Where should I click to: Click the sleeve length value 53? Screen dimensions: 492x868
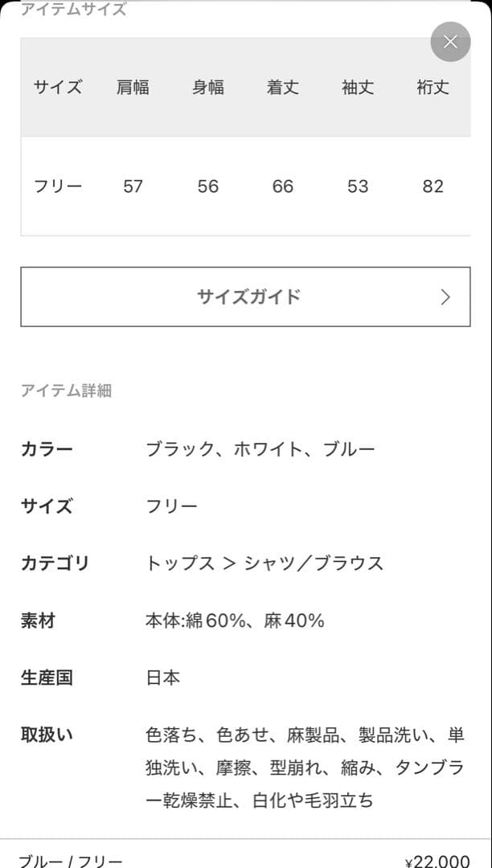[357, 186]
